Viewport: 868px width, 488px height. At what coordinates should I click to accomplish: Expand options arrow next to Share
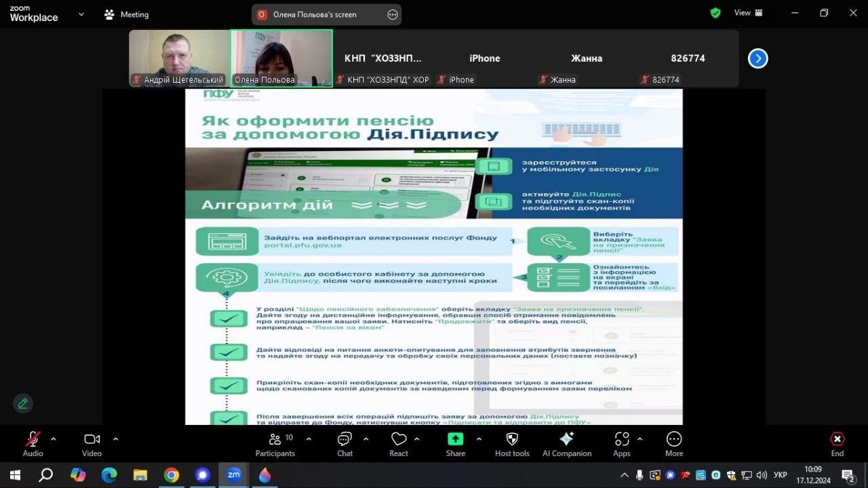point(478,439)
